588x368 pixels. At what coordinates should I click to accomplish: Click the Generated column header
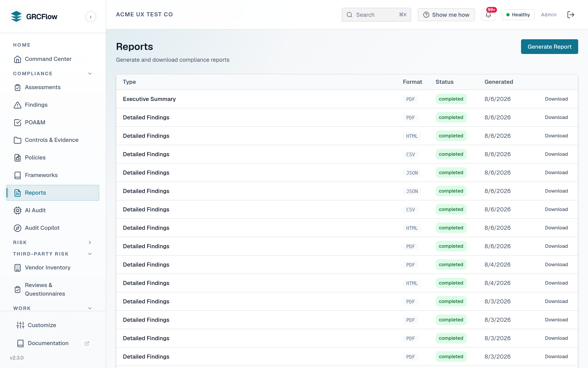[x=499, y=82]
